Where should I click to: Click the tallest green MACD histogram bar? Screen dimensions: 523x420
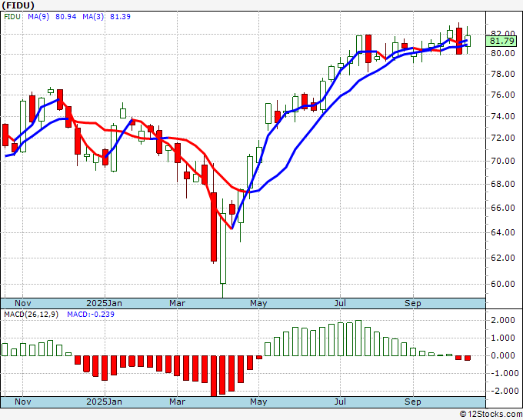pyautogui.click(x=358, y=338)
